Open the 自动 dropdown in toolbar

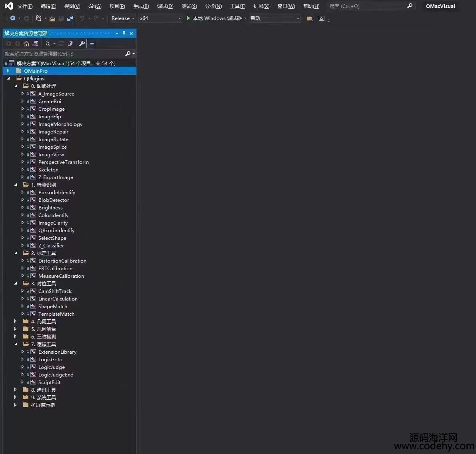point(275,18)
